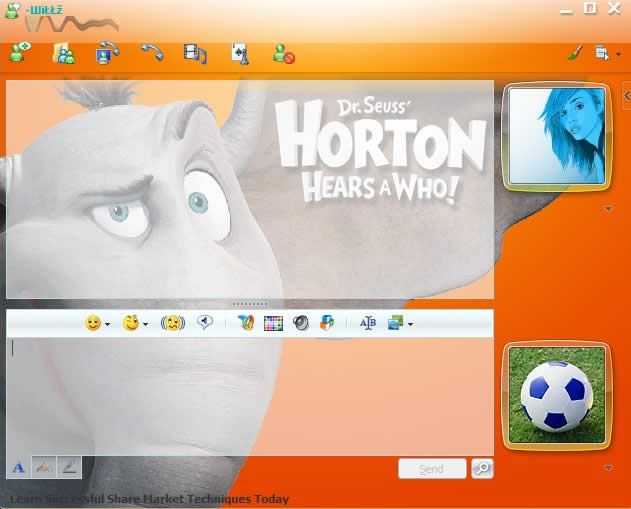The height and width of the screenshot is (509, 631).
Task: Insert a smiley emoticon
Action: pyautogui.click(x=93, y=323)
